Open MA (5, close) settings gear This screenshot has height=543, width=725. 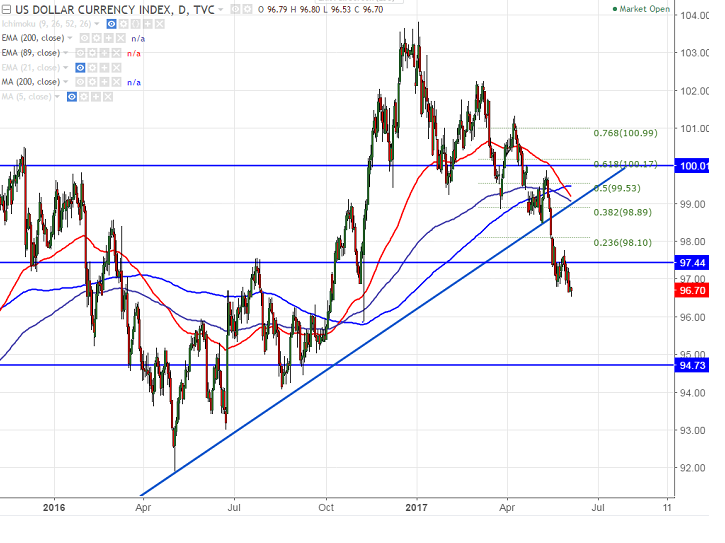click(x=84, y=97)
